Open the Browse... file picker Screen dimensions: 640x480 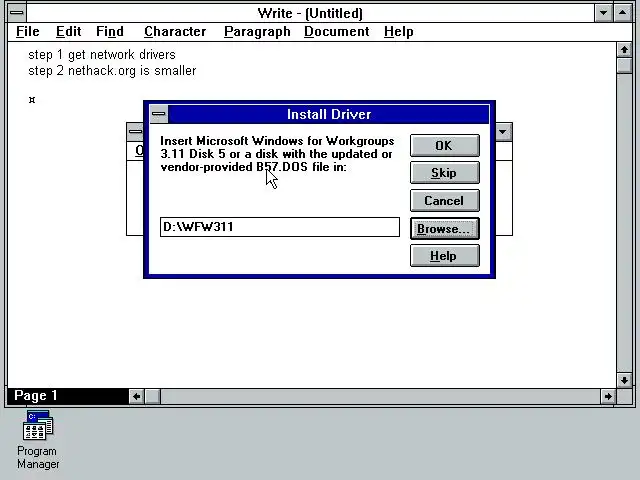coord(444,228)
